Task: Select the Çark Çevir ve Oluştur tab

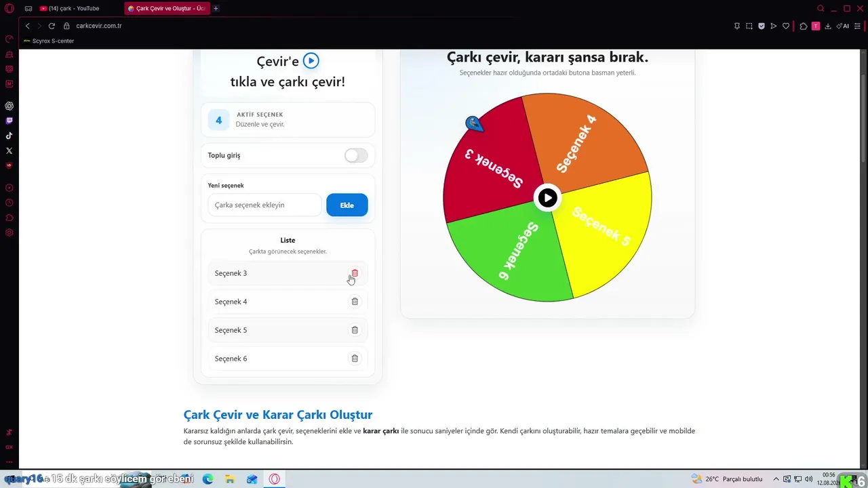Action: pyautogui.click(x=167, y=8)
